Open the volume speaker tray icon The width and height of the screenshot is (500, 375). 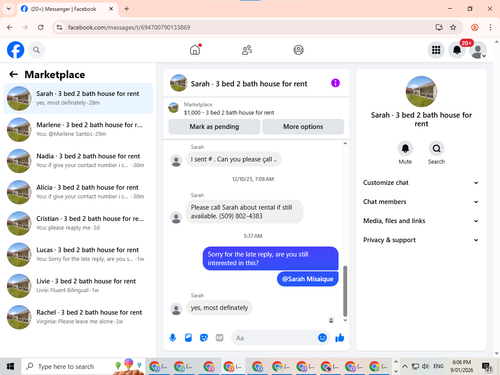425,366
